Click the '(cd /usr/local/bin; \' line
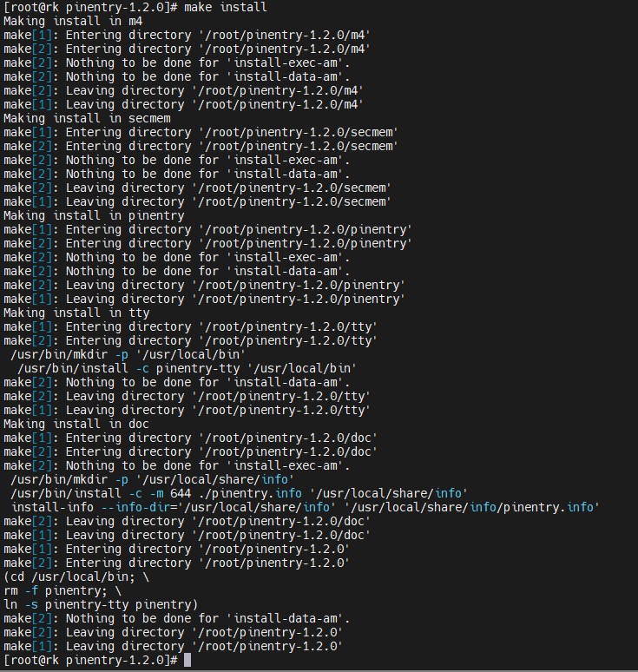Viewport: 638px width, 672px height. pos(76,576)
